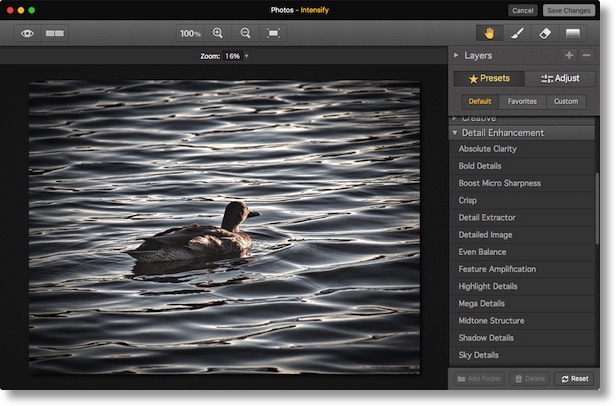The image size is (616, 406).
Task: Click the zoom in magnifier icon
Action: click(218, 33)
